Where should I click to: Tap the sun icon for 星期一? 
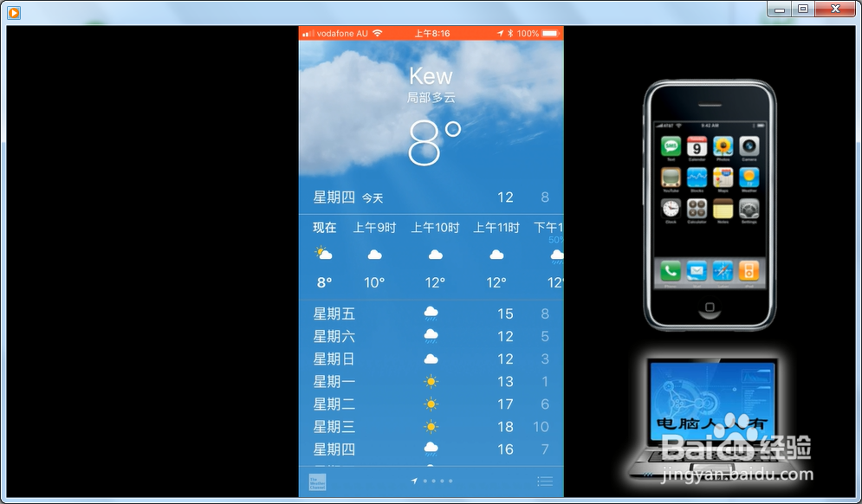431,381
